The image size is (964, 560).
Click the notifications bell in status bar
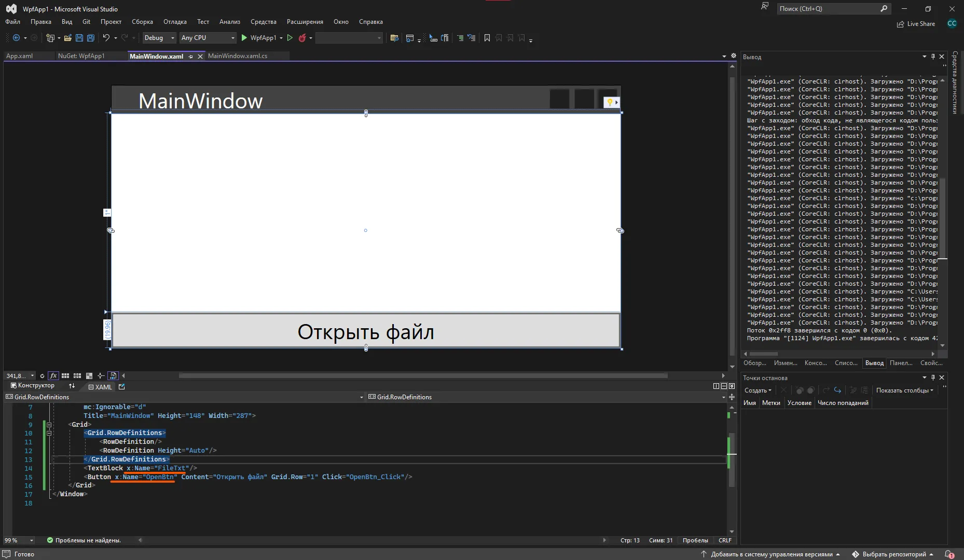(948, 554)
